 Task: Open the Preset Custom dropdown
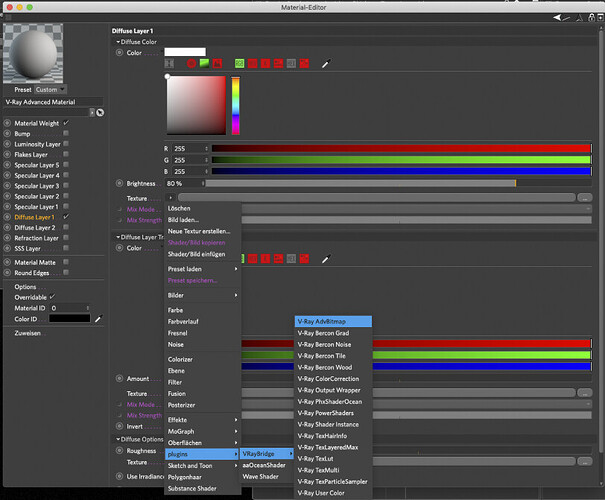click(x=51, y=90)
